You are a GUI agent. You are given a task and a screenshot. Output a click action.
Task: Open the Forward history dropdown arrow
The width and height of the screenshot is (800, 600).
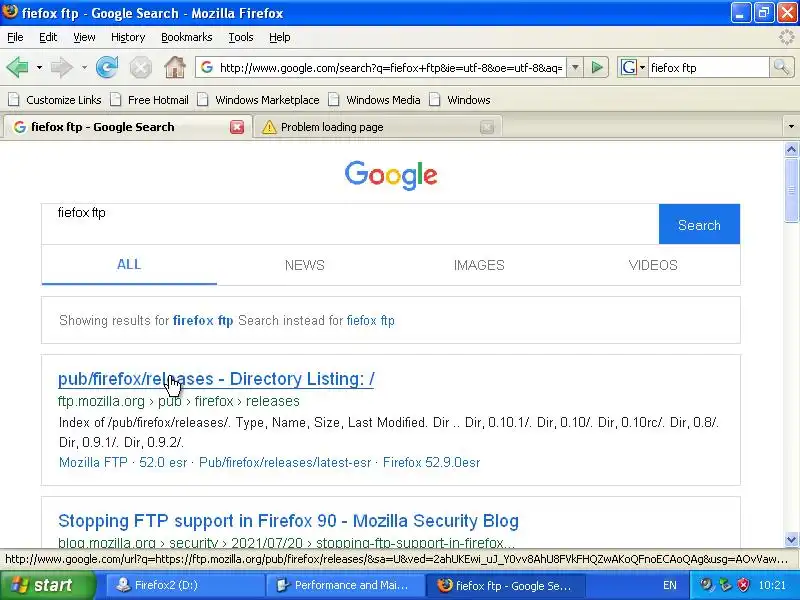tap(84, 67)
